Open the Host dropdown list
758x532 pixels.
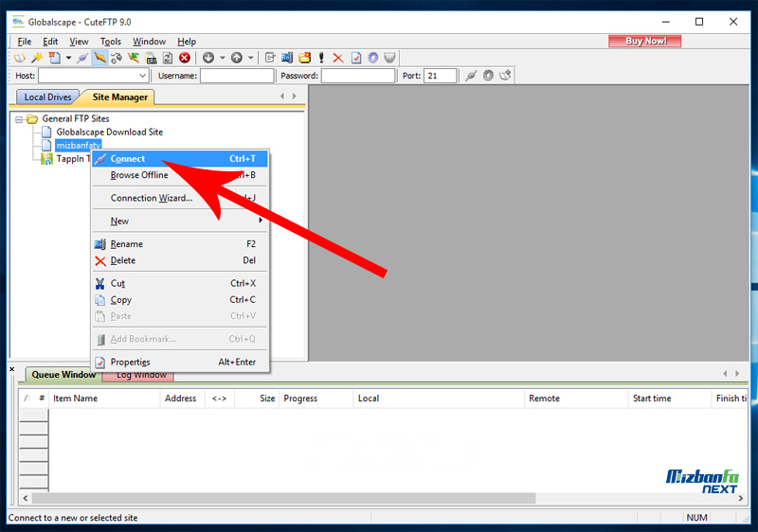tap(143, 76)
